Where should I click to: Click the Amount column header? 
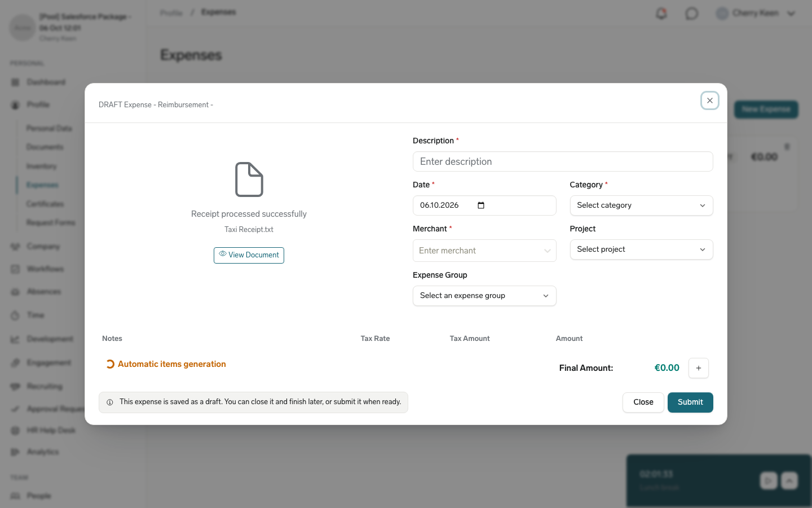(569, 339)
